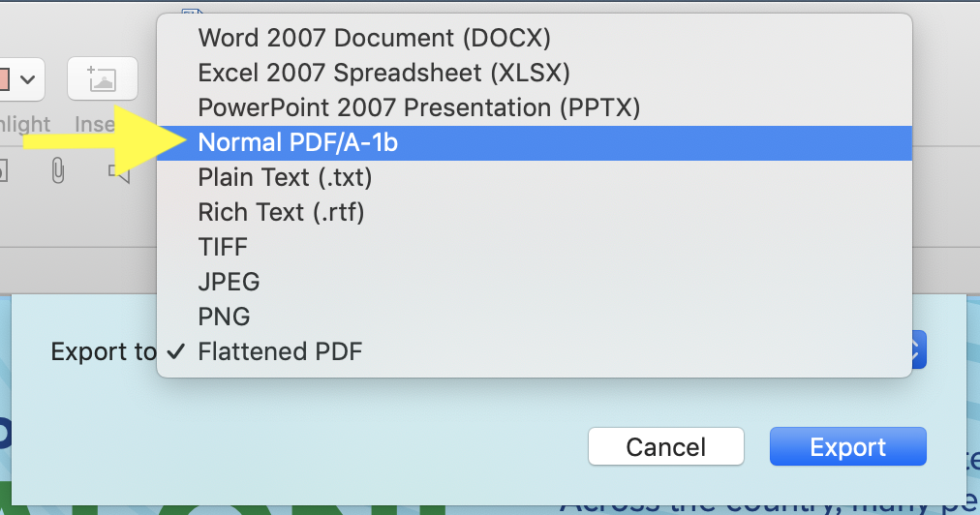This screenshot has width=980, height=515.
Task: Click the pink highlight color swatch
Action: coord(4,79)
